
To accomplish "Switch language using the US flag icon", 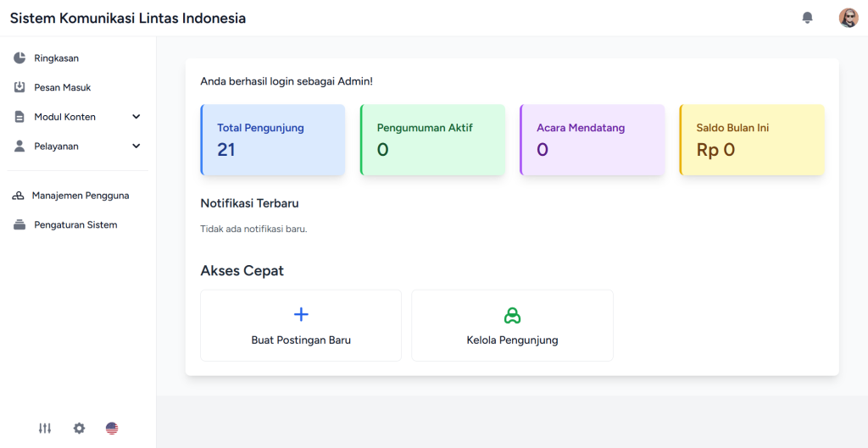I will click(x=112, y=429).
